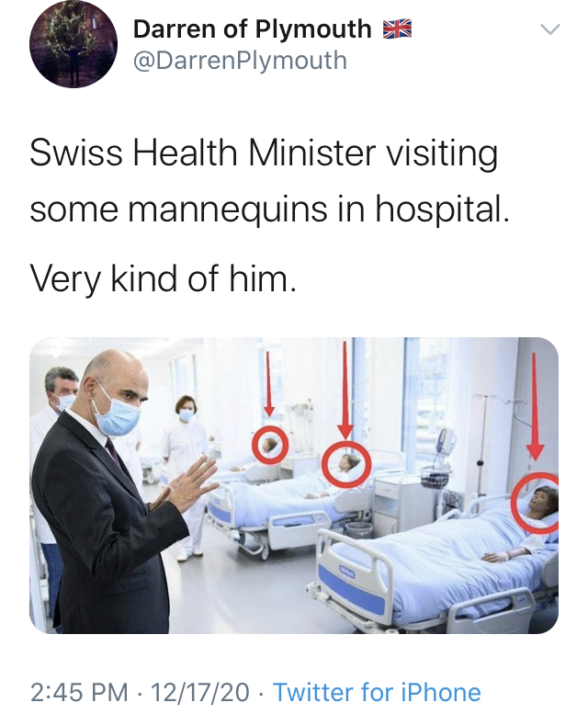Click the UK flag emoji beside the name
This screenshot has width=588, height=714.
tap(397, 28)
